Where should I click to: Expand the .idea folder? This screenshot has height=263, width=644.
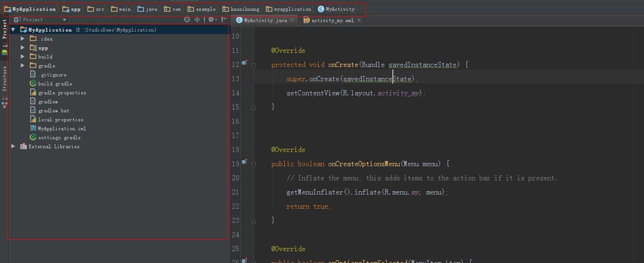(23, 39)
